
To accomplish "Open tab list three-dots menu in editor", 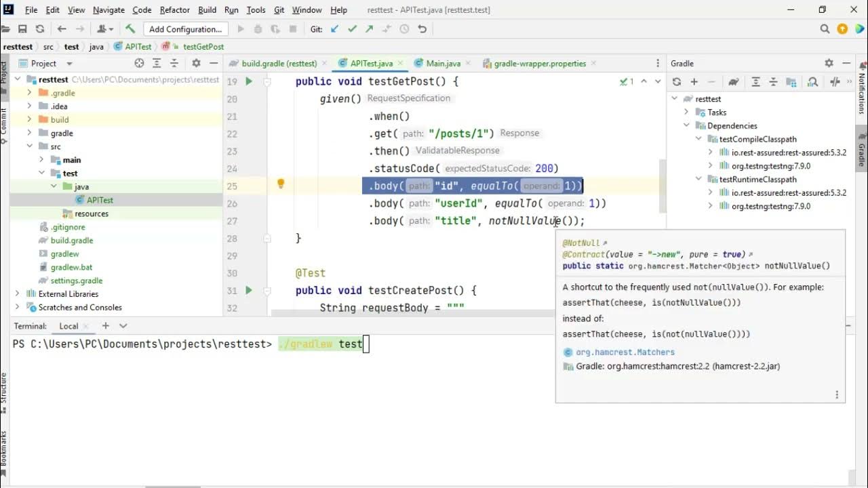I will (x=657, y=63).
